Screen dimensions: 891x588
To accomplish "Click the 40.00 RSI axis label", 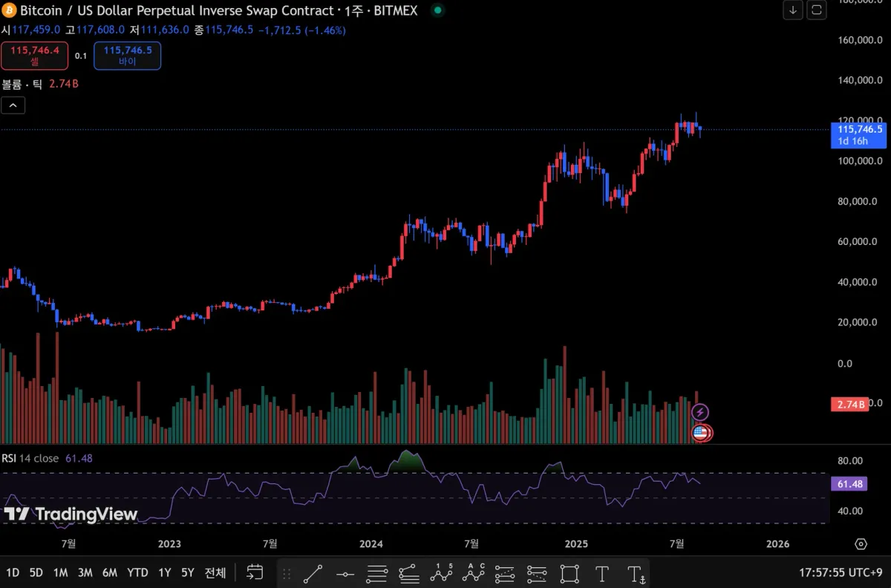I will pos(850,511).
